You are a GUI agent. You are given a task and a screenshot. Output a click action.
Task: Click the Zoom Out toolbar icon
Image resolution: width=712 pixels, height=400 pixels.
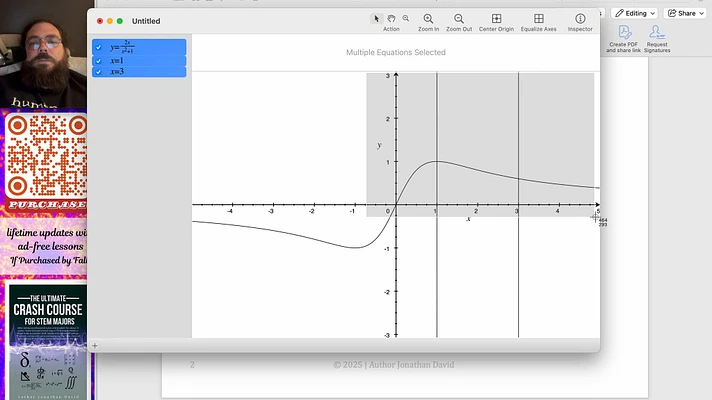click(x=459, y=19)
